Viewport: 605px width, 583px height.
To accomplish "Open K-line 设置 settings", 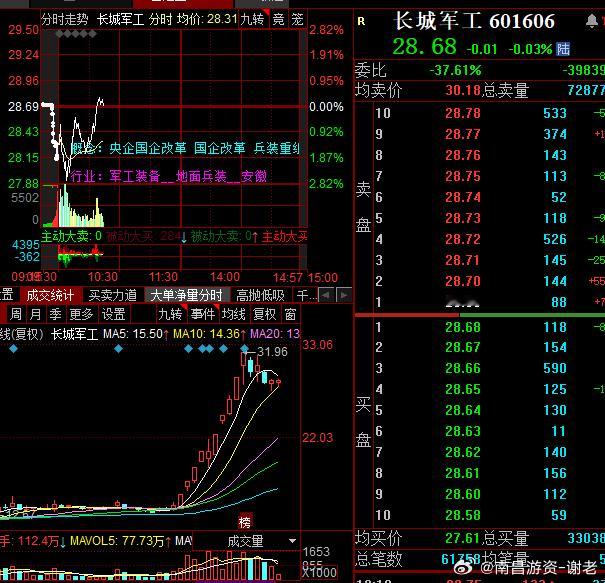I will (113, 314).
